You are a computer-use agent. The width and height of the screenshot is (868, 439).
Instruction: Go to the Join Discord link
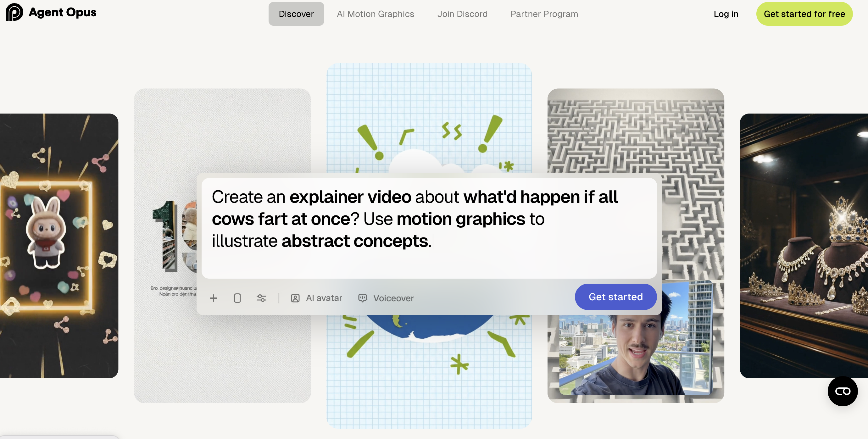tap(462, 14)
